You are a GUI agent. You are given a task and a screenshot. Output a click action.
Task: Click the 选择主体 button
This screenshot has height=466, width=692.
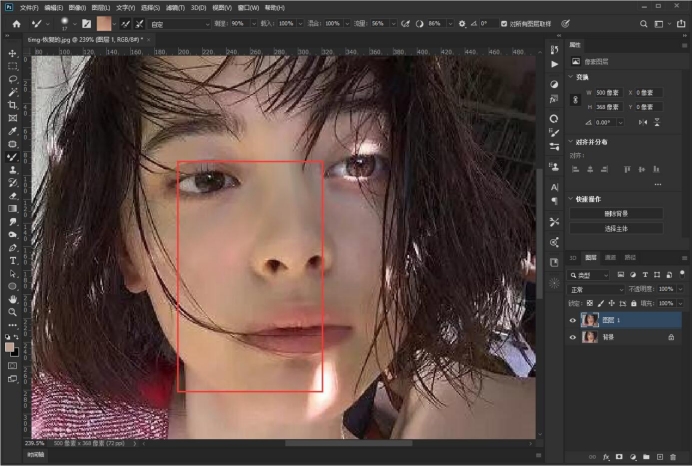pos(616,229)
